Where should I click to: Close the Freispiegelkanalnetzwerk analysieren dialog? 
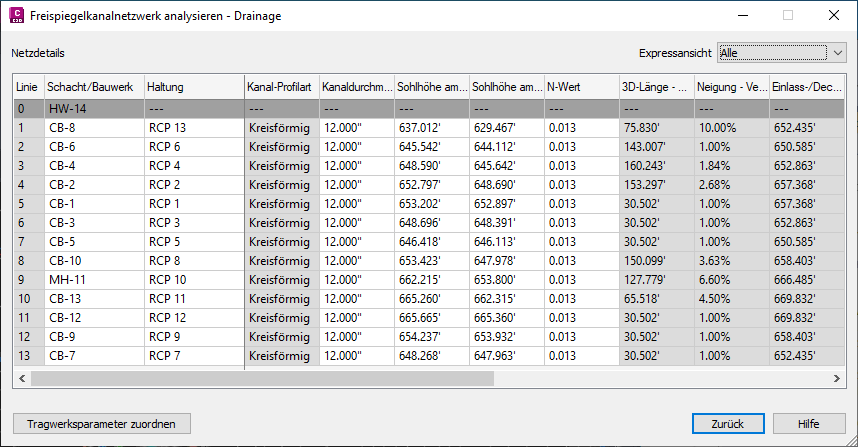pyautogui.click(x=834, y=15)
